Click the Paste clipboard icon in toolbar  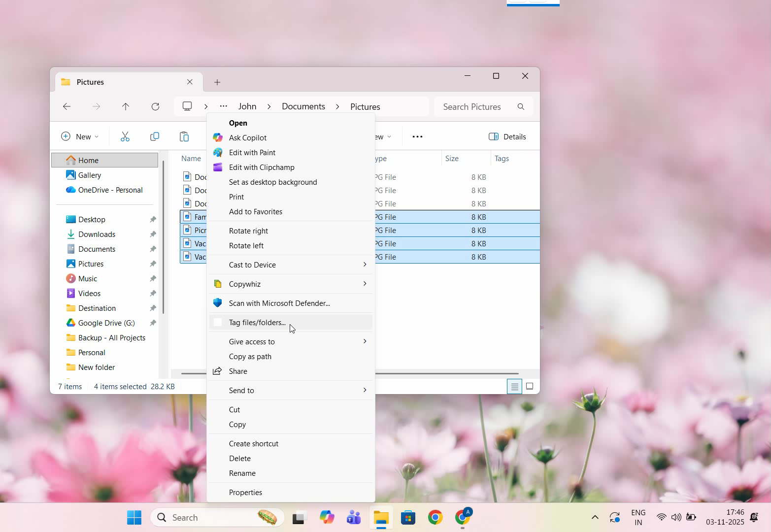tap(184, 136)
